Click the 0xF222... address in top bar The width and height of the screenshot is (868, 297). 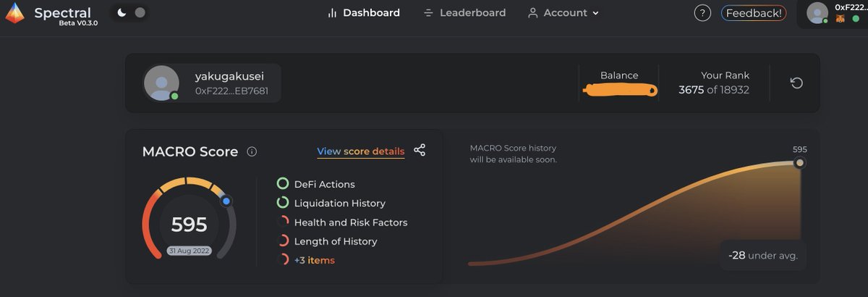pyautogui.click(x=851, y=7)
